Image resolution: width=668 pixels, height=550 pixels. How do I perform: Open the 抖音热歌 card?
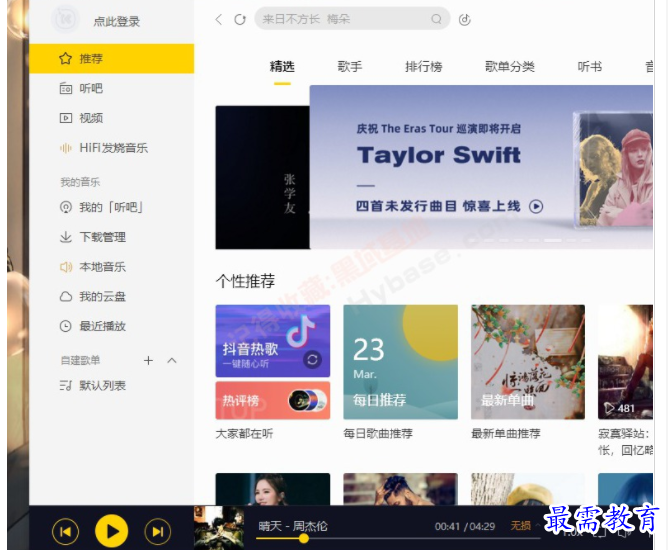273,341
